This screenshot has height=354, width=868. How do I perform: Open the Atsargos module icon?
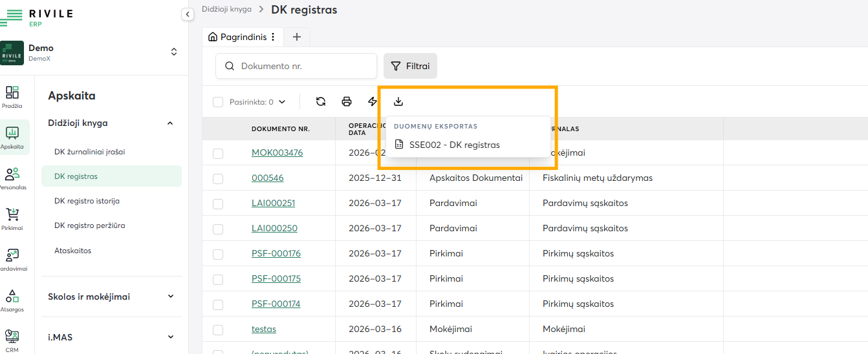(x=12, y=300)
